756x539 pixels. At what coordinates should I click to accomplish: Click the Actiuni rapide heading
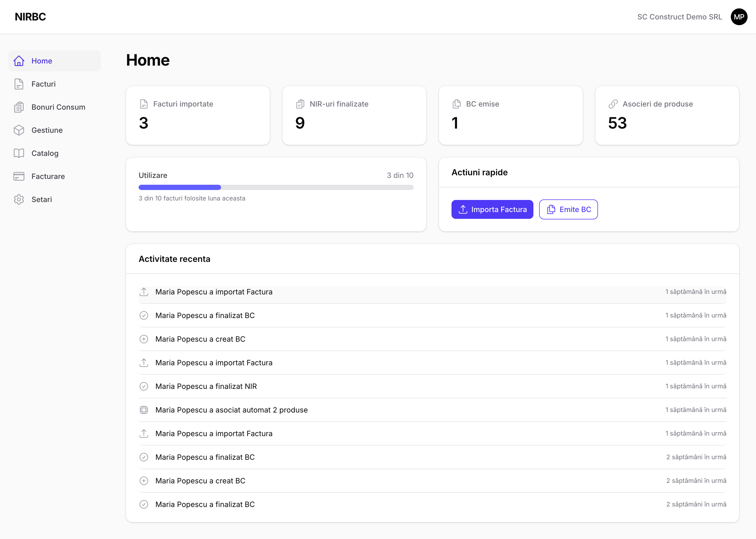479,172
